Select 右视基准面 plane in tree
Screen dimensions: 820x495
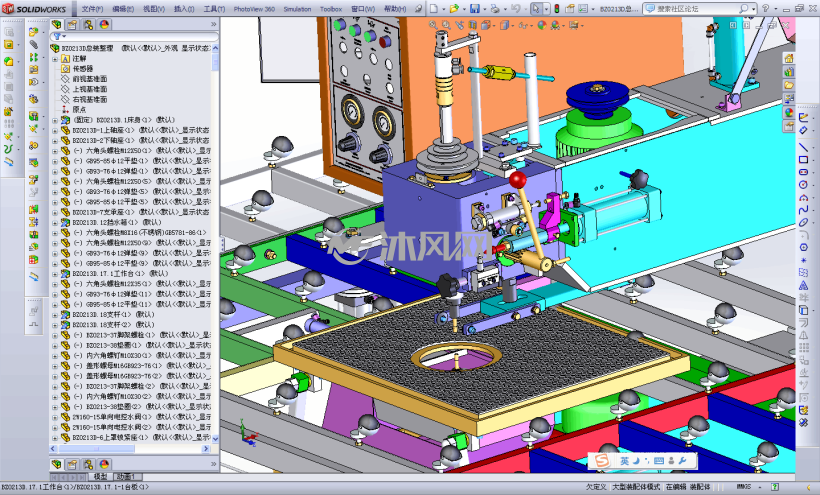coord(89,99)
